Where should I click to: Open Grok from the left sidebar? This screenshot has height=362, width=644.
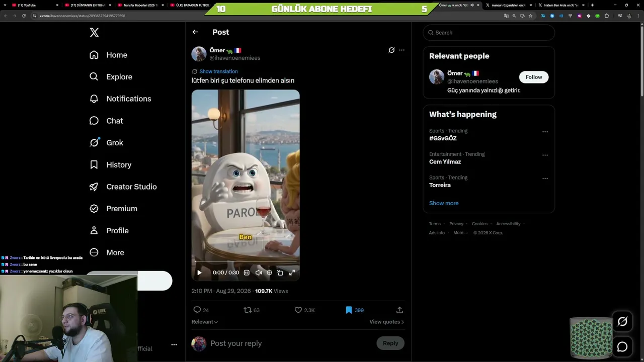click(106, 143)
